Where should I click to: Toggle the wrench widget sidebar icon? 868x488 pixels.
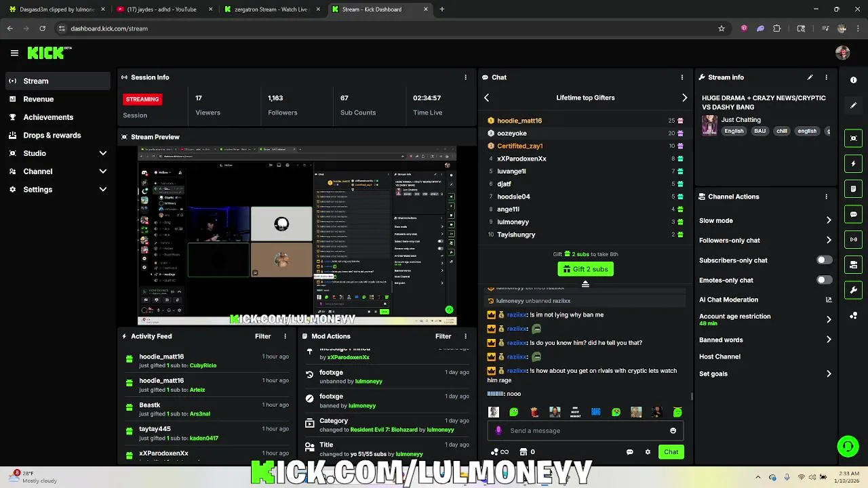(854, 290)
